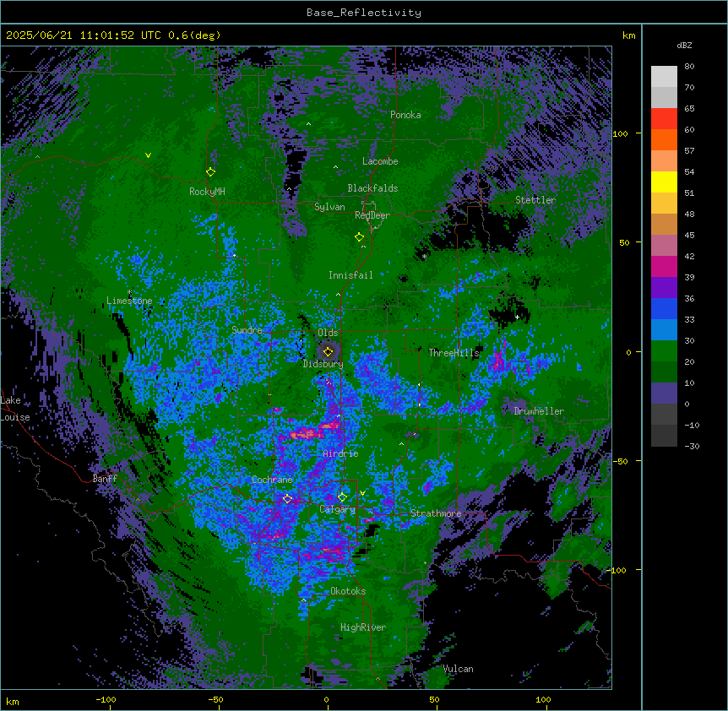Click the Strathmore label
Screen dimensions: 728x711
point(436,513)
